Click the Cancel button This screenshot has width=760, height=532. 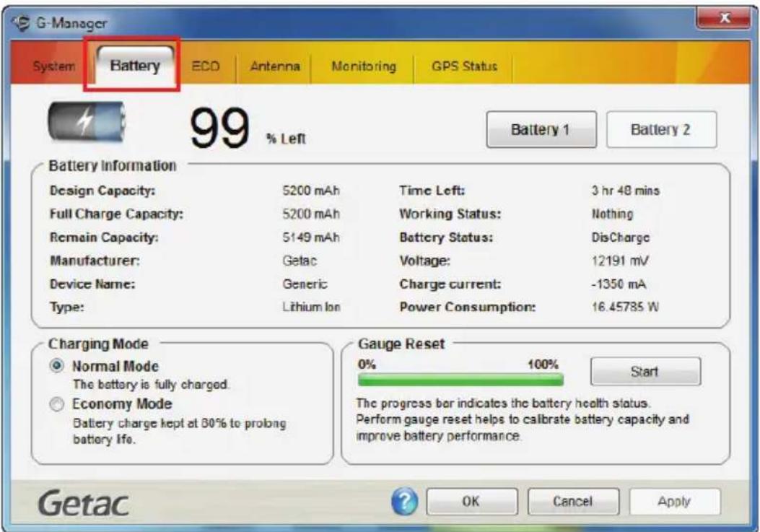point(573,502)
